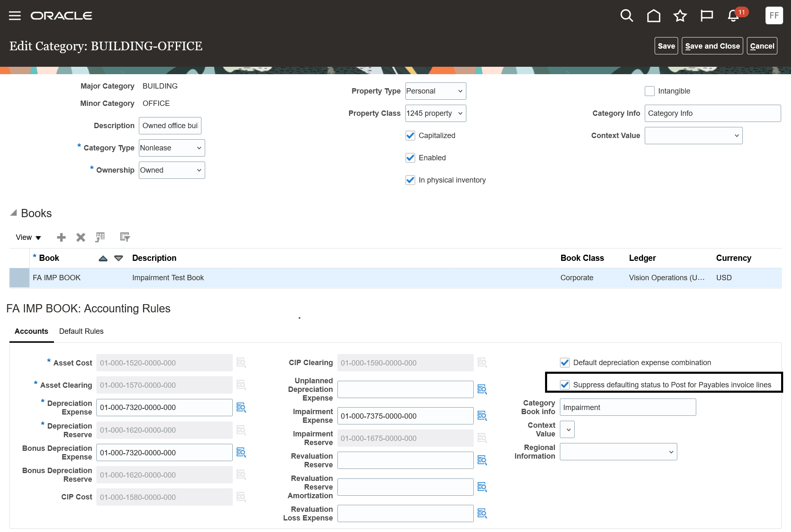Toggle Suppress defaulting status to Post option

(564, 385)
